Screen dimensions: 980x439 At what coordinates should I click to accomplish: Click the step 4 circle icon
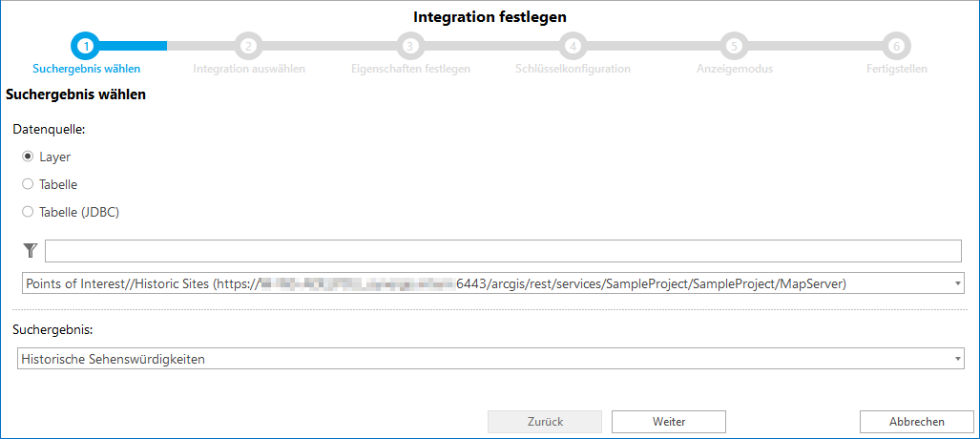coord(572,45)
